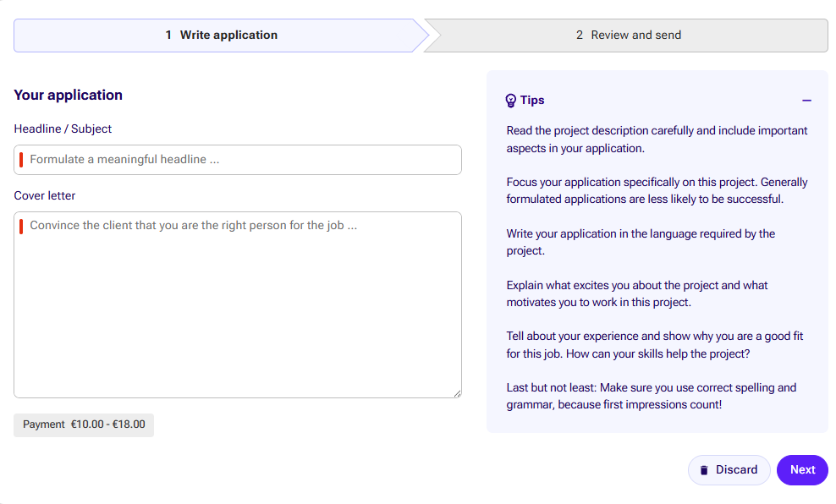
Task: Click the Payment €10.00 - €18.00 badge
Action: click(84, 425)
